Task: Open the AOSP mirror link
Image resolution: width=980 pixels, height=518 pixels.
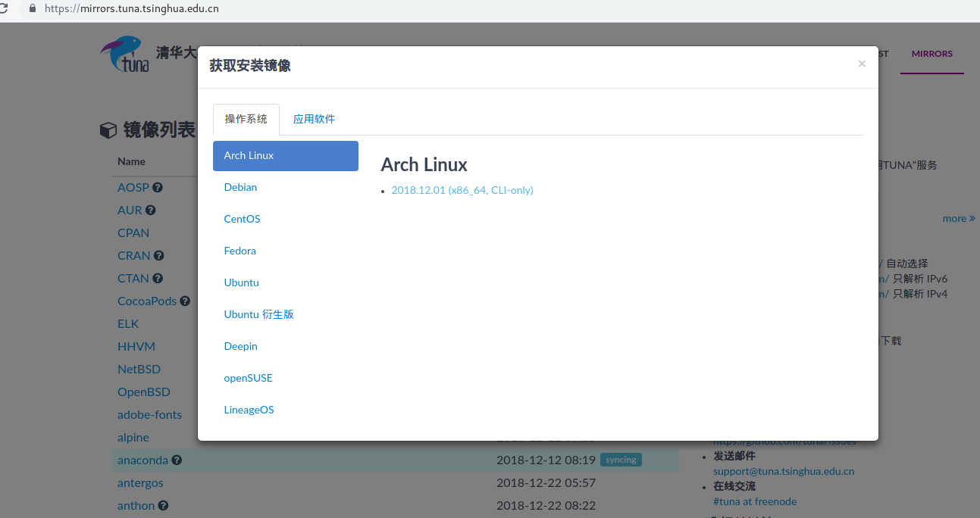Action: click(x=133, y=187)
